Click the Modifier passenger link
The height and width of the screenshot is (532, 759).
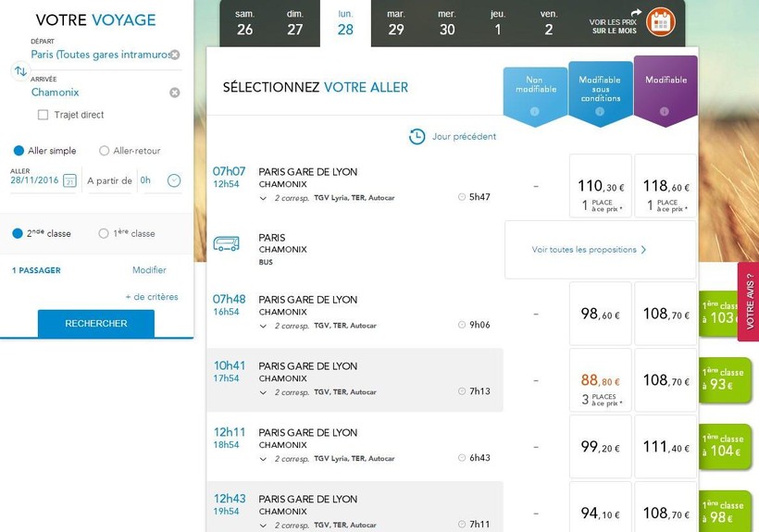pyautogui.click(x=149, y=270)
